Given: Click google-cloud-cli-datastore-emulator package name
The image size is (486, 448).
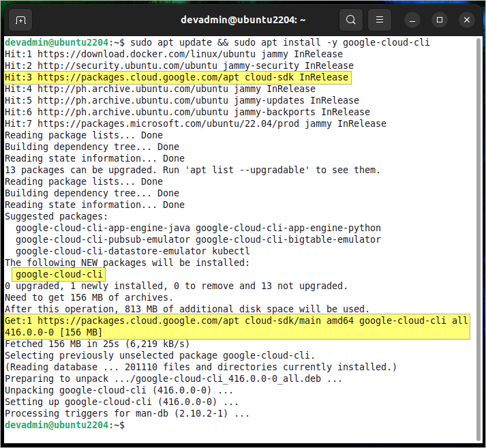Looking at the screenshot, I should 111,251.
